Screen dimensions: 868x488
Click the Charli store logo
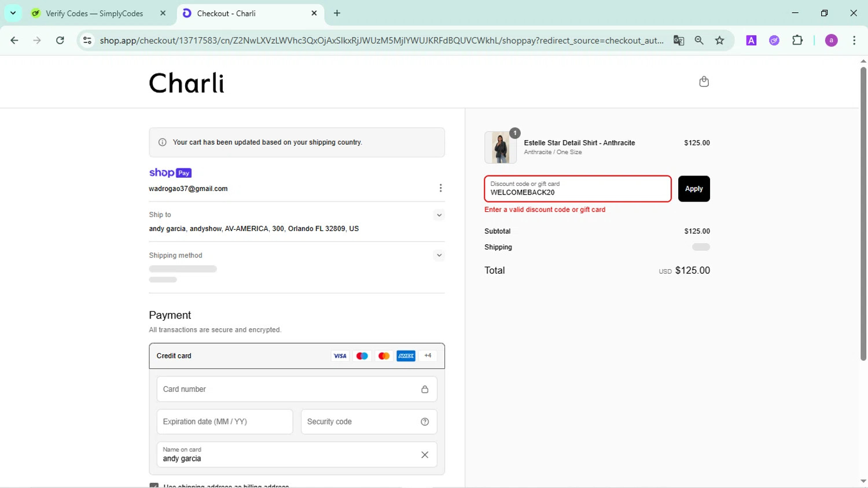(186, 83)
